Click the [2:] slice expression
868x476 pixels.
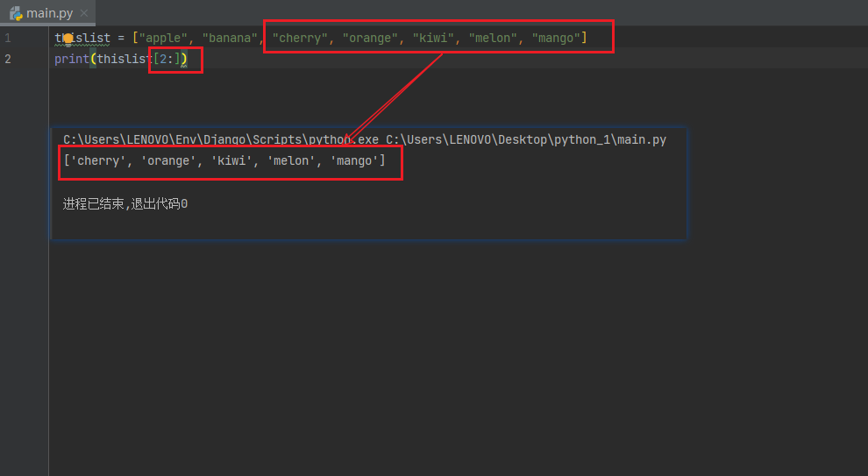tap(167, 59)
